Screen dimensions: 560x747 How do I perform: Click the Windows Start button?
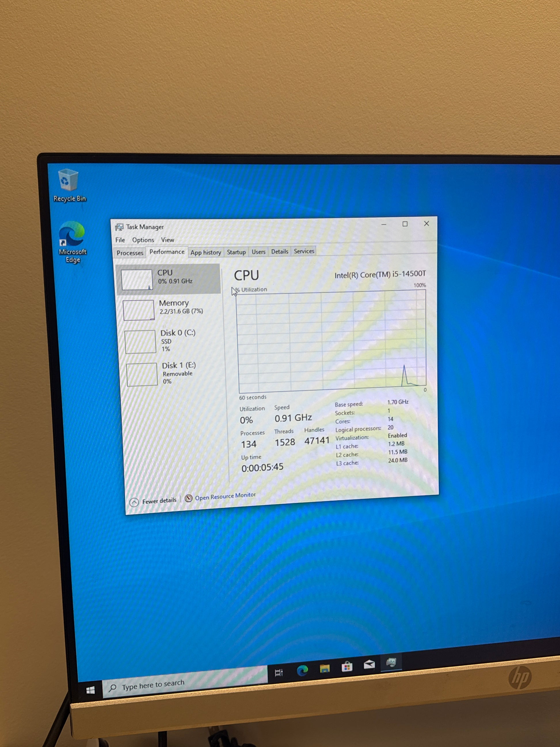point(90,690)
